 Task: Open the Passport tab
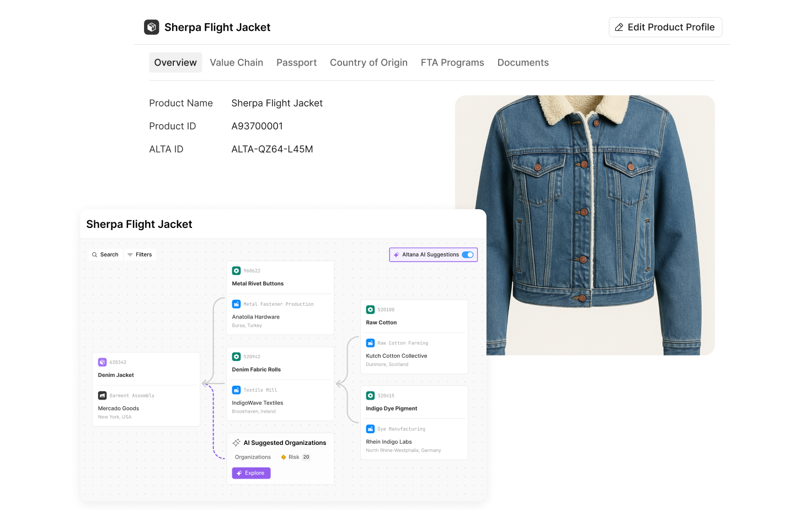click(296, 62)
